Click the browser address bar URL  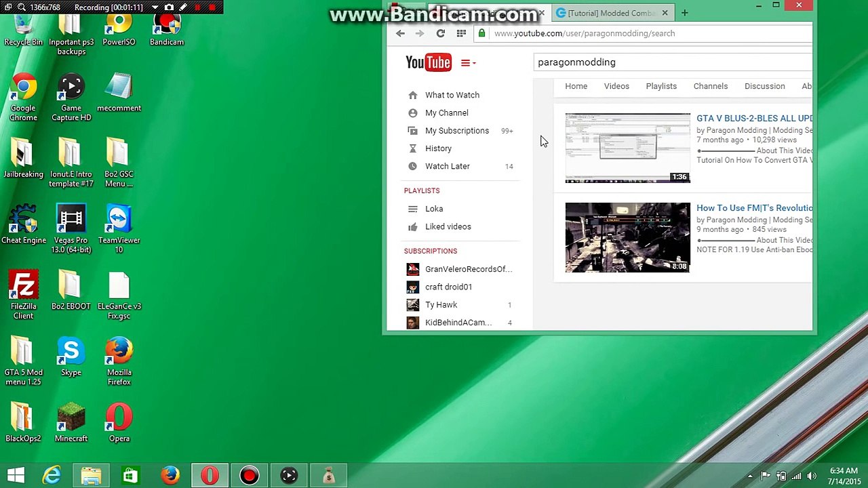(585, 33)
